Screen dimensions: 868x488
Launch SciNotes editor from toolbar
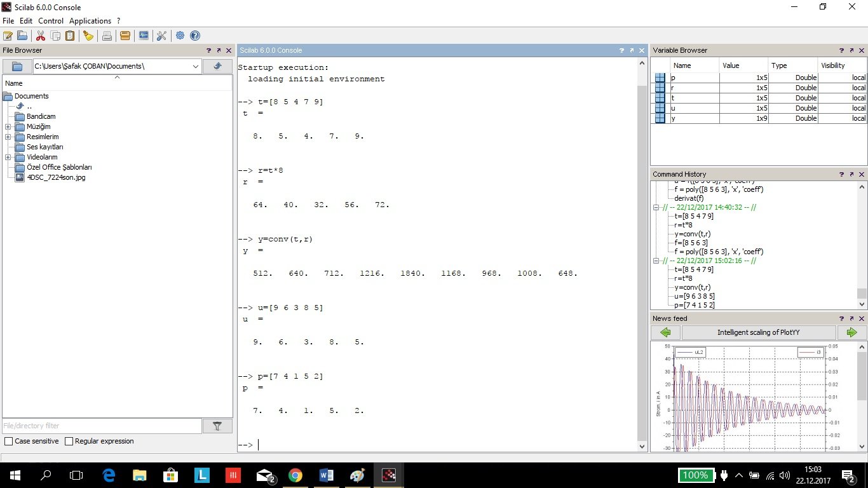tap(8, 36)
